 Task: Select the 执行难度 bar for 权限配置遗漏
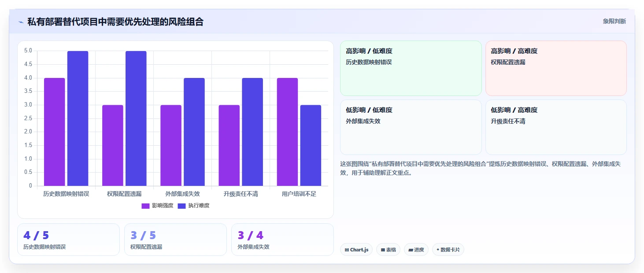pos(136,118)
